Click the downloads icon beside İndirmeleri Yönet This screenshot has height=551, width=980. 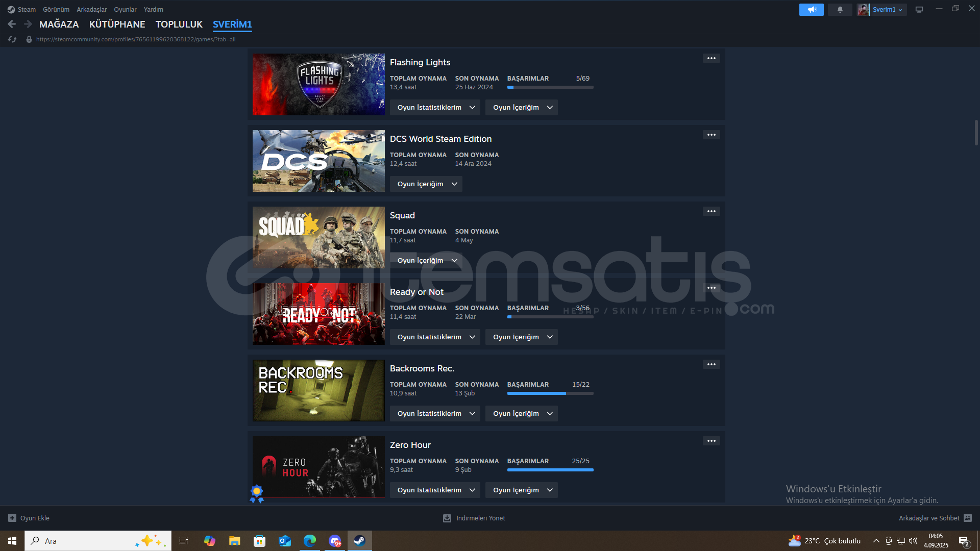click(x=447, y=518)
